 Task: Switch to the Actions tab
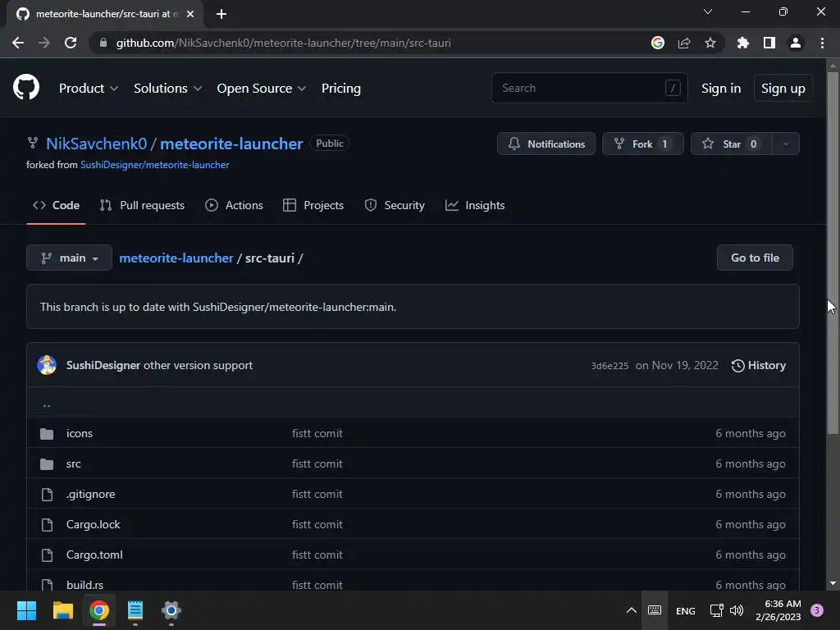tap(234, 205)
